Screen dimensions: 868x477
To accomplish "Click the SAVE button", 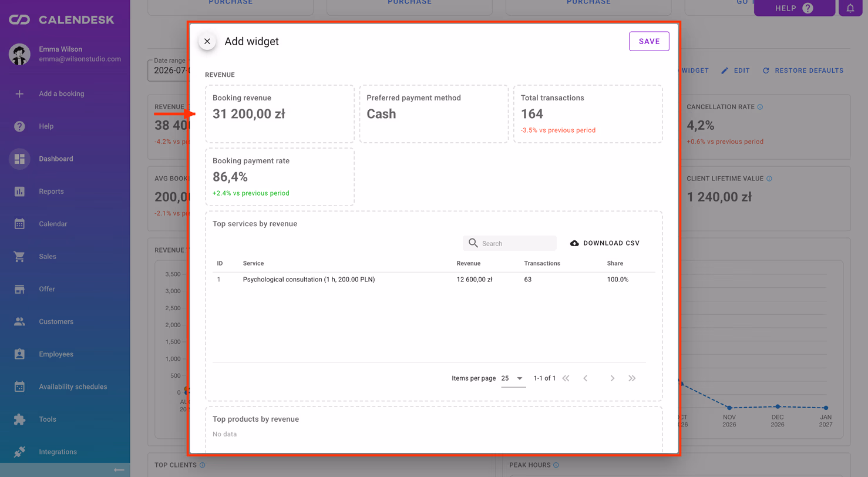I will coord(649,42).
